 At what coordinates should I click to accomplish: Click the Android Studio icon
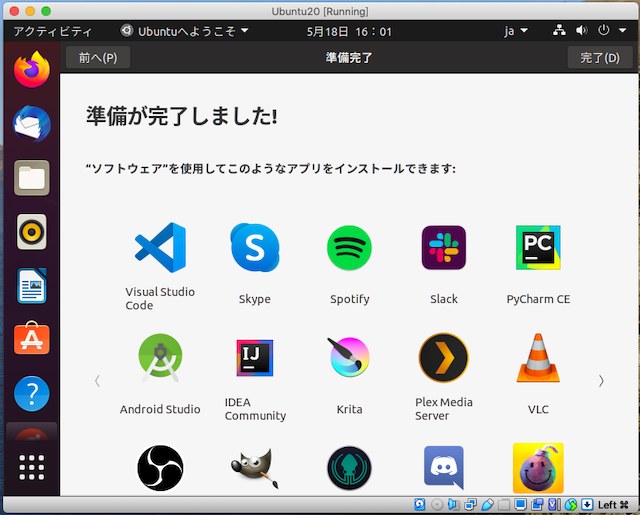tap(160, 358)
